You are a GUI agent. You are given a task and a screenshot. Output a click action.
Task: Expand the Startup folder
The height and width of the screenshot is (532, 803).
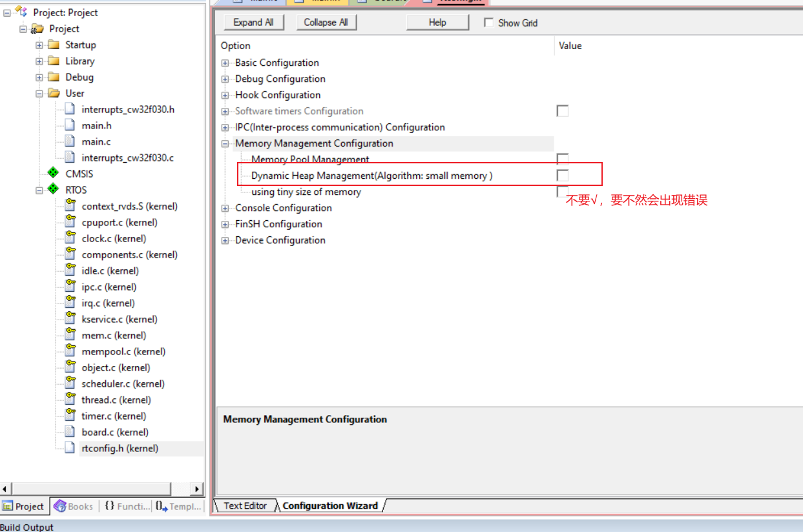pos(39,45)
